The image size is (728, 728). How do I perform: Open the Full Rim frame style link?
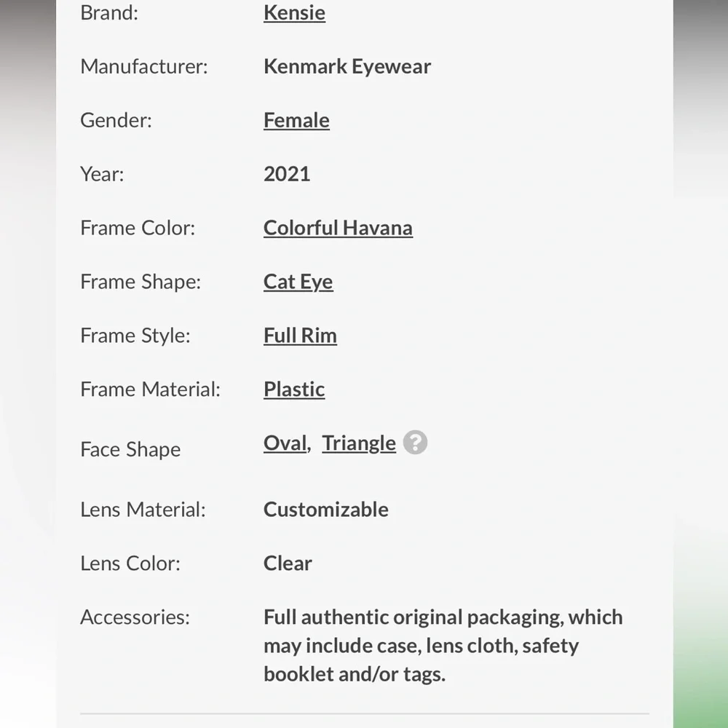coord(300,336)
